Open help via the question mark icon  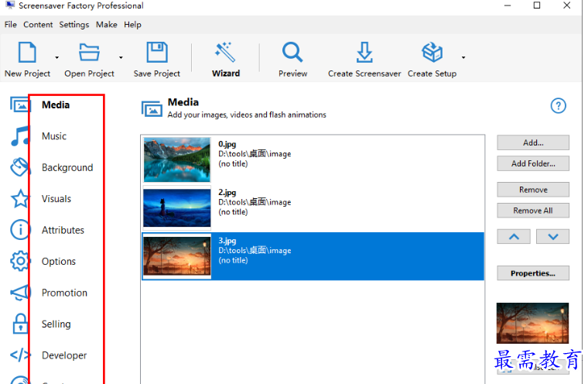pyautogui.click(x=558, y=106)
